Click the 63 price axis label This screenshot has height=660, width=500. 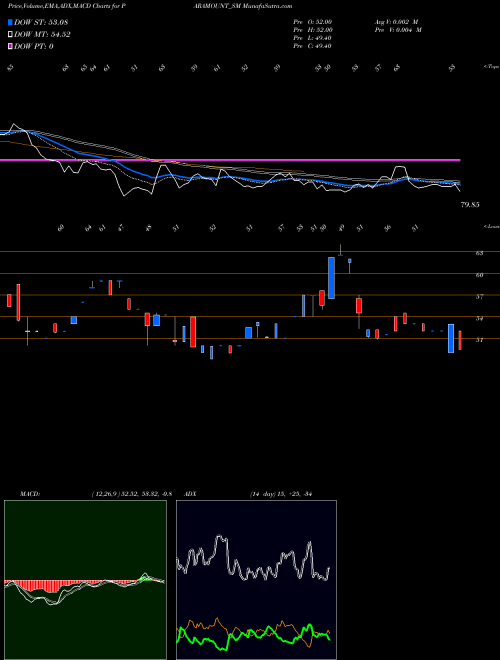pyautogui.click(x=479, y=253)
